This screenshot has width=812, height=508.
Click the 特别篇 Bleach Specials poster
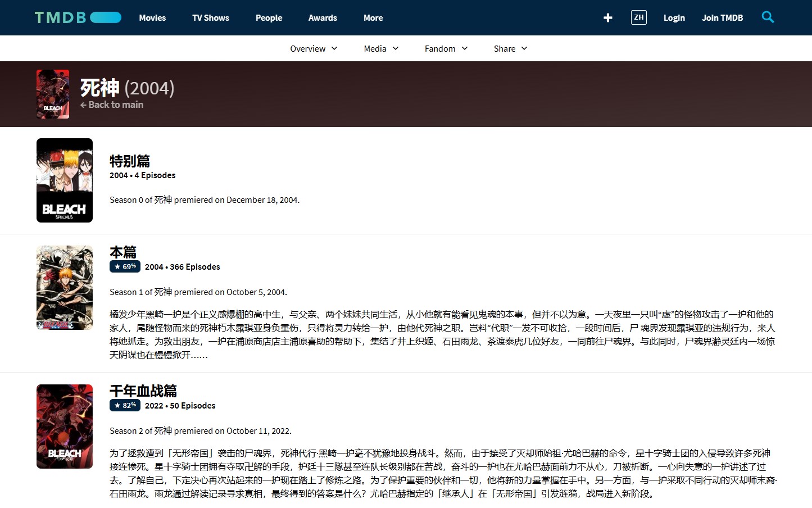[65, 180]
